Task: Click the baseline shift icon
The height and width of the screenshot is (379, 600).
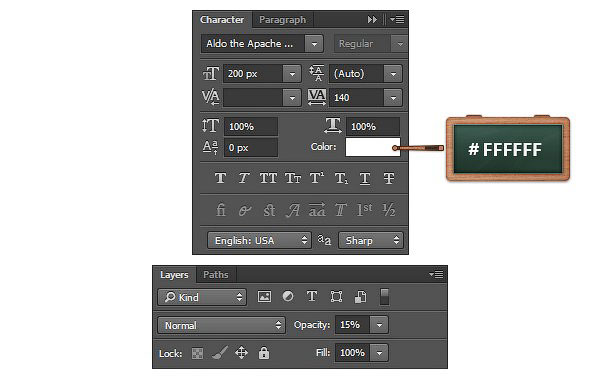Action: (x=210, y=147)
